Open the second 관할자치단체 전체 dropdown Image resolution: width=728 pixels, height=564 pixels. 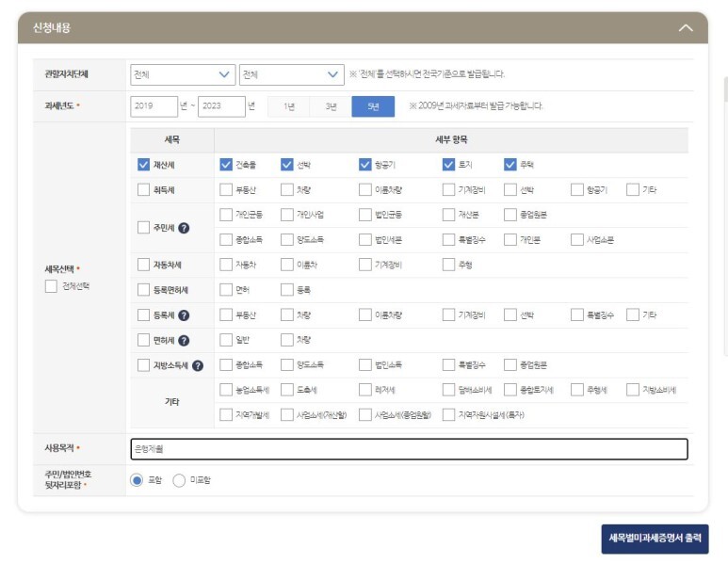(292, 74)
